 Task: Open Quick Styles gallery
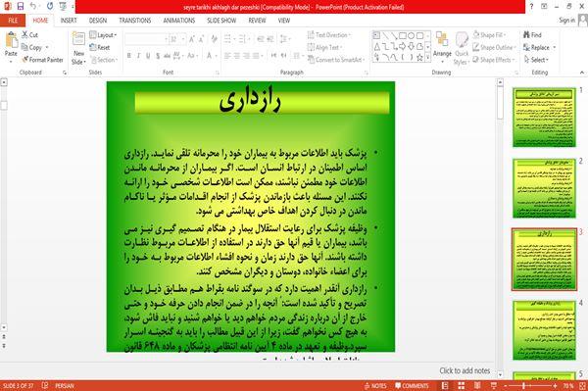pyautogui.click(x=462, y=49)
